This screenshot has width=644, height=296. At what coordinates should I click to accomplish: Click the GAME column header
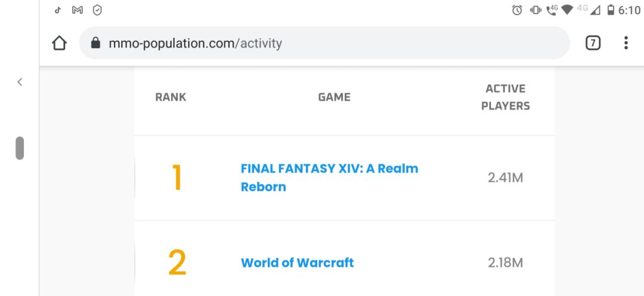pos(334,98)
